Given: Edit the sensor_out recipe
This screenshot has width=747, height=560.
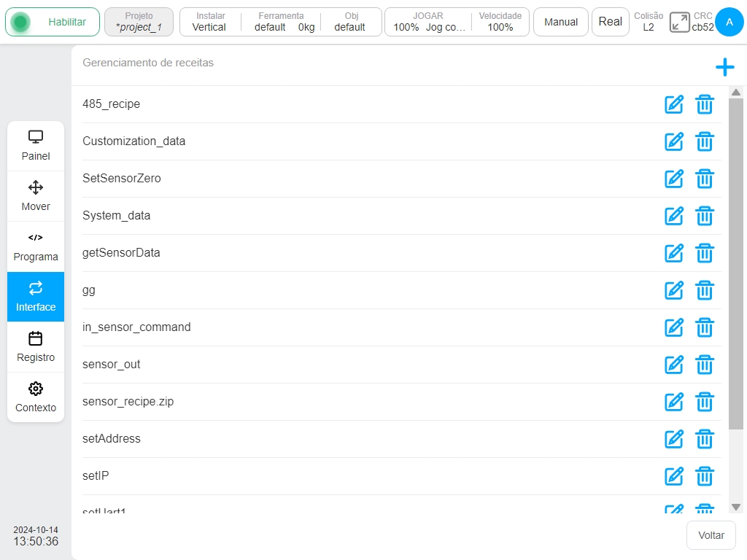Looking at the screenshot, I should click(673, 365).
